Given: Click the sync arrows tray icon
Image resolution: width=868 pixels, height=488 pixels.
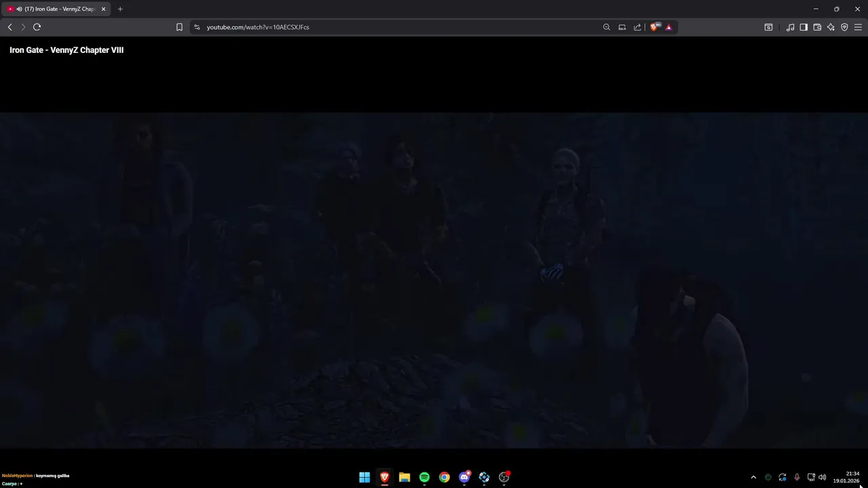Looking at the screenshot, I should point(783,477).
